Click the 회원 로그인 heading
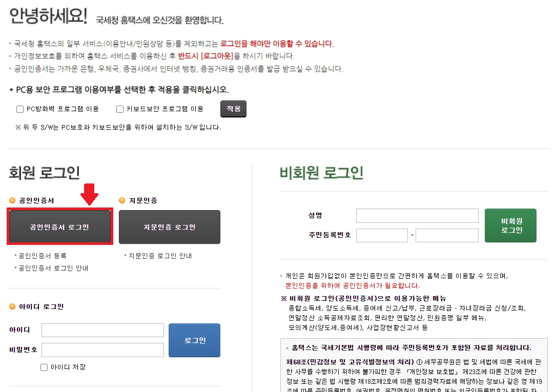The height and width of the screenshot is (392, 555). (x=44, y=173)
